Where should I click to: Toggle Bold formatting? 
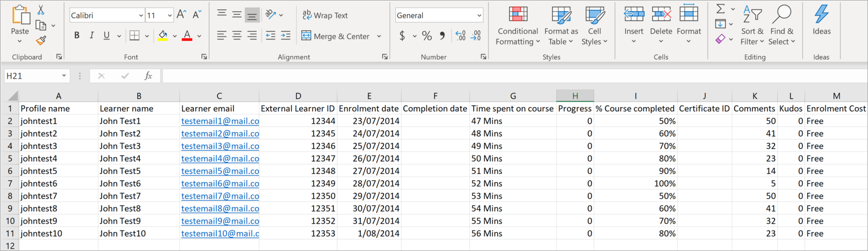click(77, 36)
